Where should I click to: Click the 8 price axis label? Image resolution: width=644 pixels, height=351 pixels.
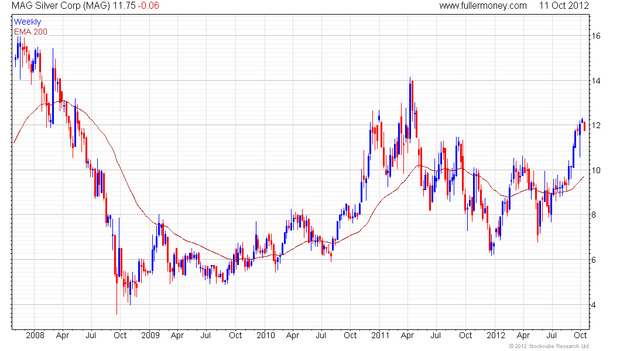[x=594, y=215]
